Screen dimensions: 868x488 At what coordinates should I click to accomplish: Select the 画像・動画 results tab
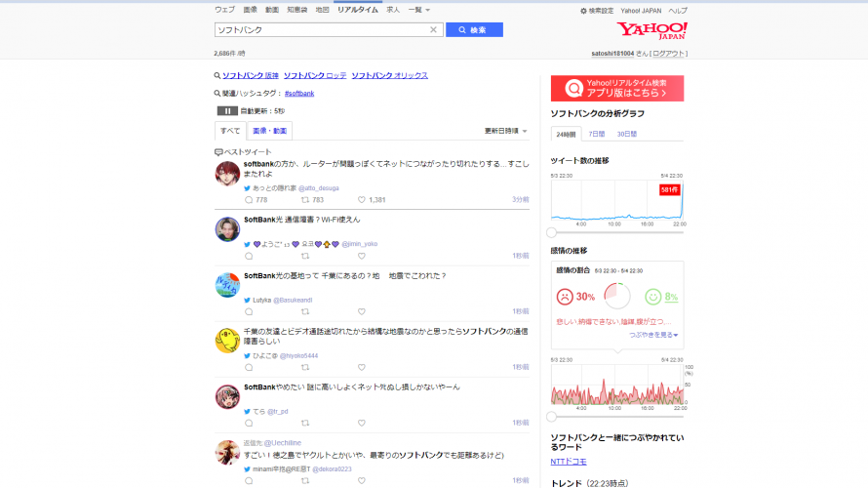coord(269,131)
